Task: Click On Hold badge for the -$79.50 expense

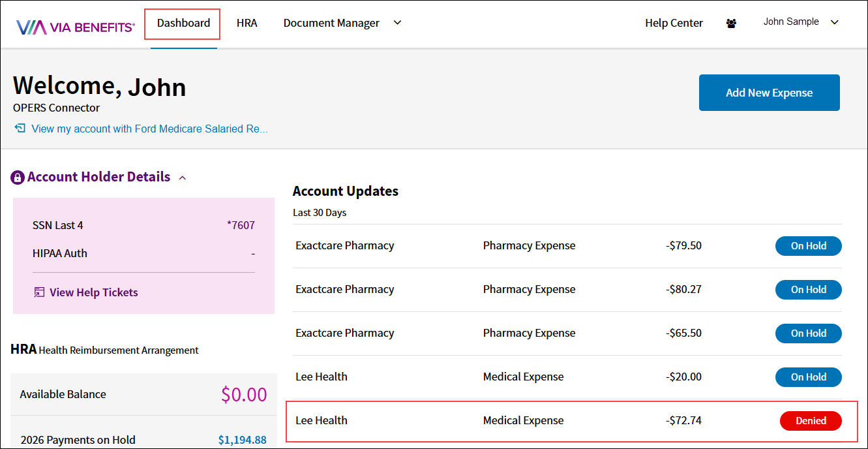Action: pos(808,246)
